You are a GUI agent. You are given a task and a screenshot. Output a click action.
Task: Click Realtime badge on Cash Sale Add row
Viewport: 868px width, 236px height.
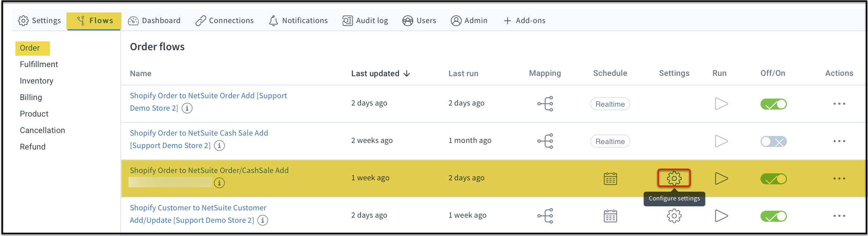[610, 141]
